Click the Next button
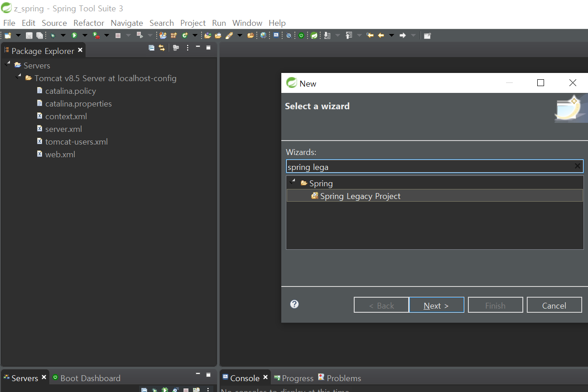The height and width of the screenshot is (392, 588). pos(436,305)
